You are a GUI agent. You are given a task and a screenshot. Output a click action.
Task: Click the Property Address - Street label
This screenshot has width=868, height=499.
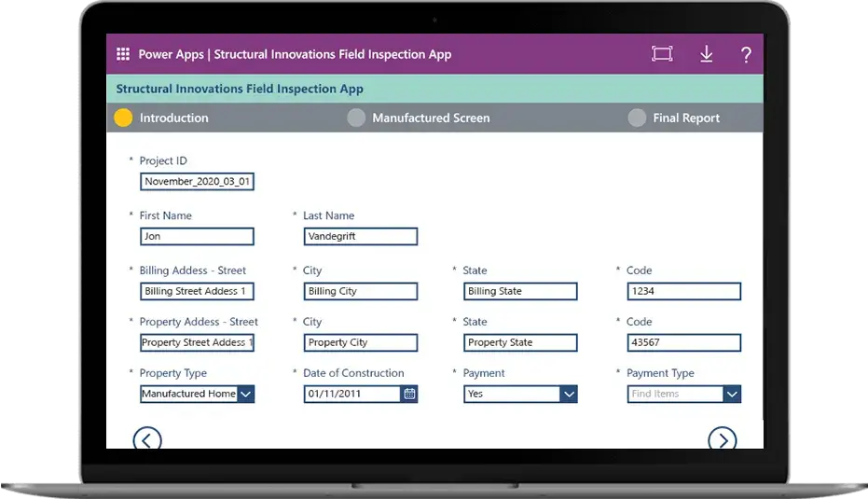tap(199, 322)
